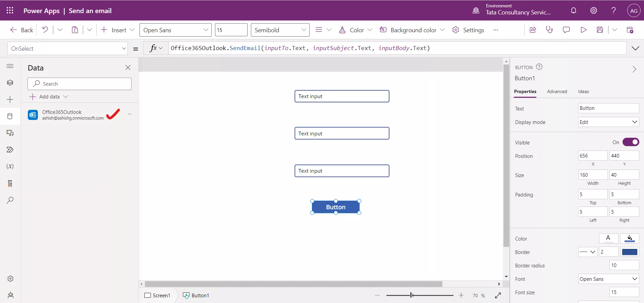644x303 pixels.
Task: Open Power Automate flows panel
Action: pyautogui.click(x=10, y=150)
